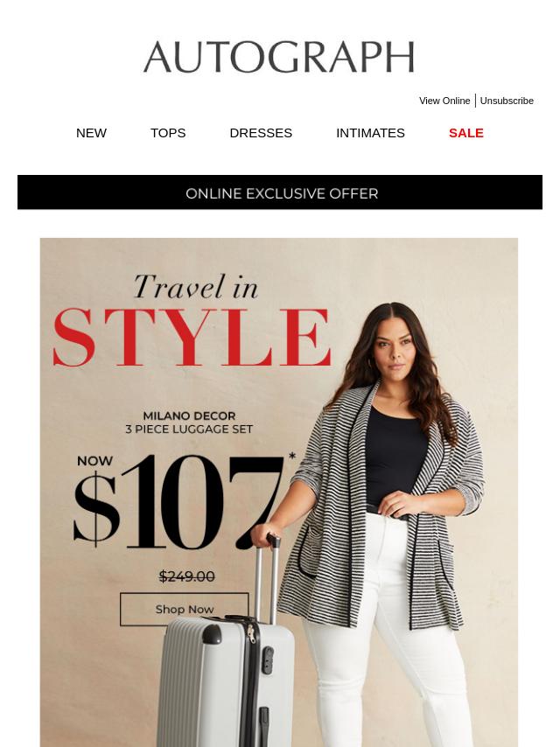Viewport: 560px width, 747px height.
Task: Go to the NEW menu item
Action: pos(91,133)
